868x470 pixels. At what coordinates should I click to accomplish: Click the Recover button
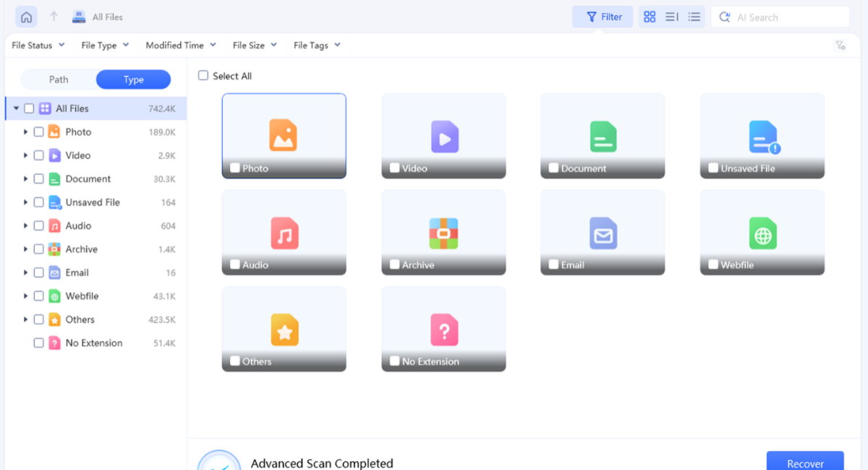point(805,461)
